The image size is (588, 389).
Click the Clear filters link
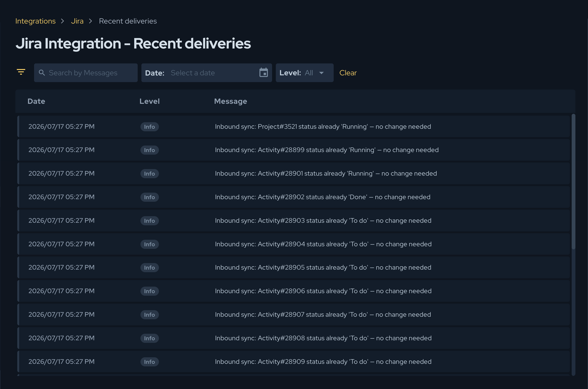click(x=348, y=73)
